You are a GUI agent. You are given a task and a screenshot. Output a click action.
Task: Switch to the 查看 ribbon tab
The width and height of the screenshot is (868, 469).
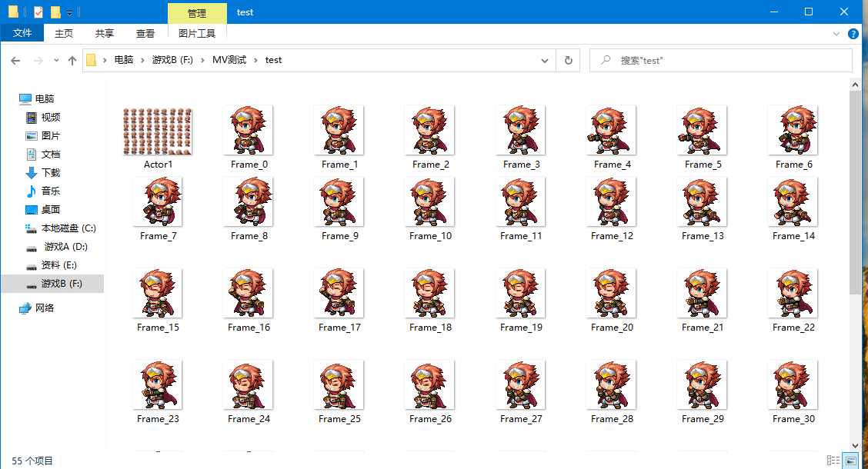[x=145, y=33]
